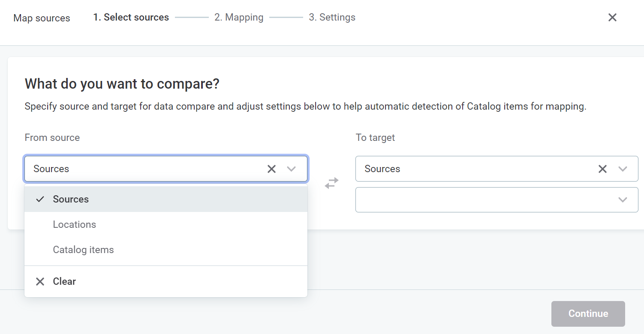Select the Clear entry in the dropdown list
Screen dimensions: 644x334
tap(64, 281)
